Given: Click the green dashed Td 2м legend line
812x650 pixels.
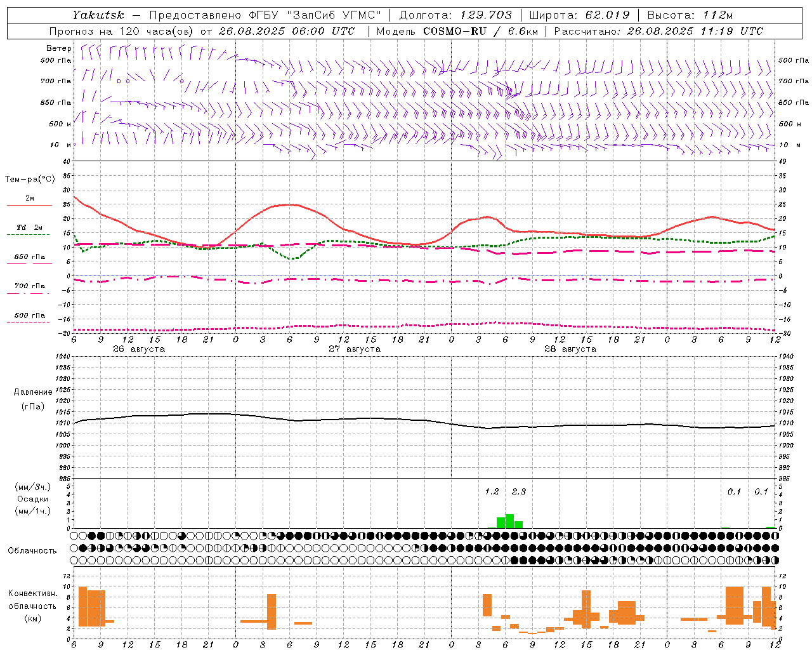Looking at the screenshot, I should pyautogui.click(x=28, y=234).
